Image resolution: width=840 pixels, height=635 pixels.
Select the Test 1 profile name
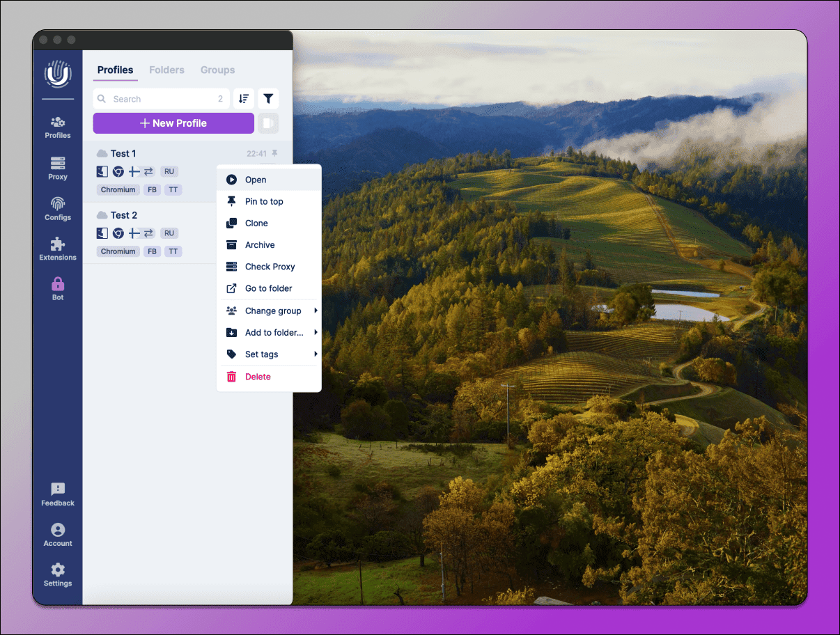(x=123, y=153)
